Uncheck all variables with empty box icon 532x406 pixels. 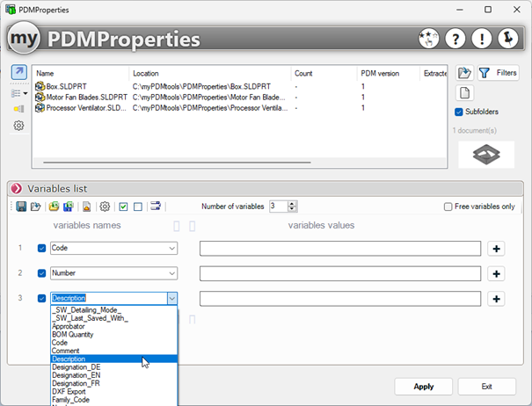[x=138, y=207]
